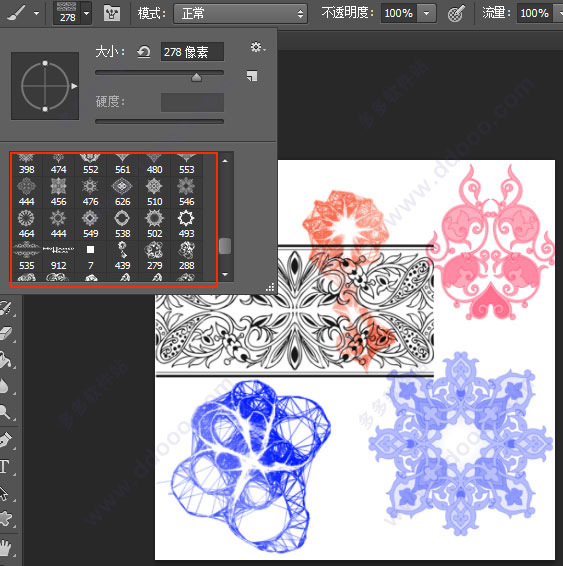
Task: Open brush picker gear settings menu
Action: click(258, 47)
